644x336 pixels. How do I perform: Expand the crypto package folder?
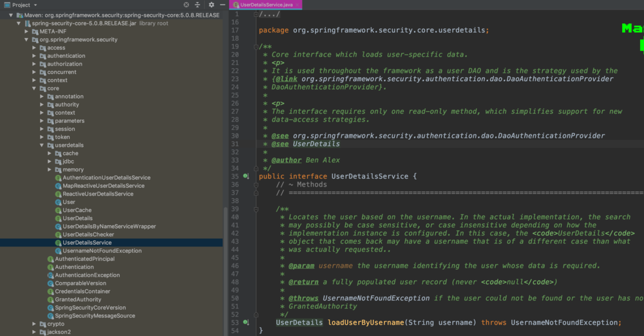click(34, 324)
